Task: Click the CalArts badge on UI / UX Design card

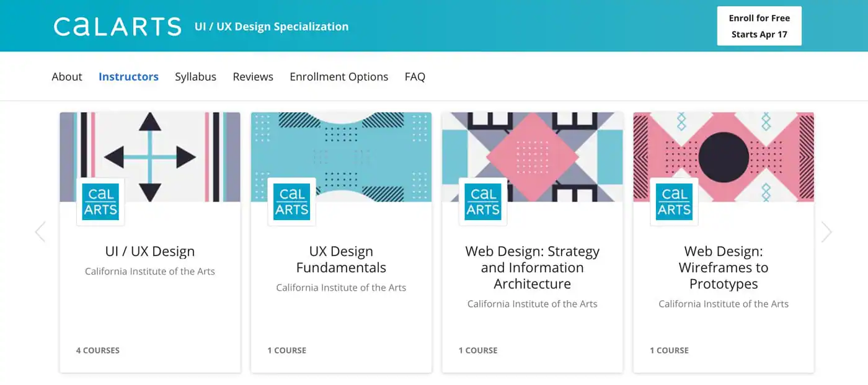Action: point(100,201)
